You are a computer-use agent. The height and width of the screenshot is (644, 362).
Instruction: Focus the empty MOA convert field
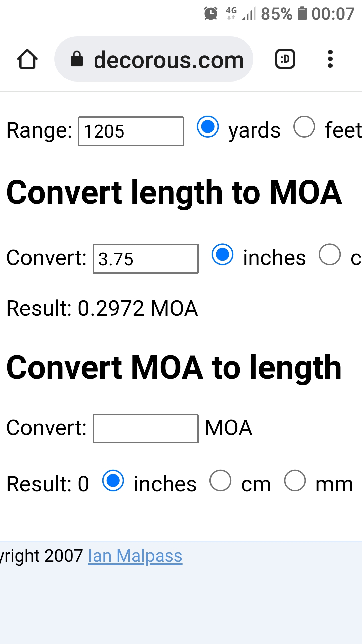click(145, 429)
